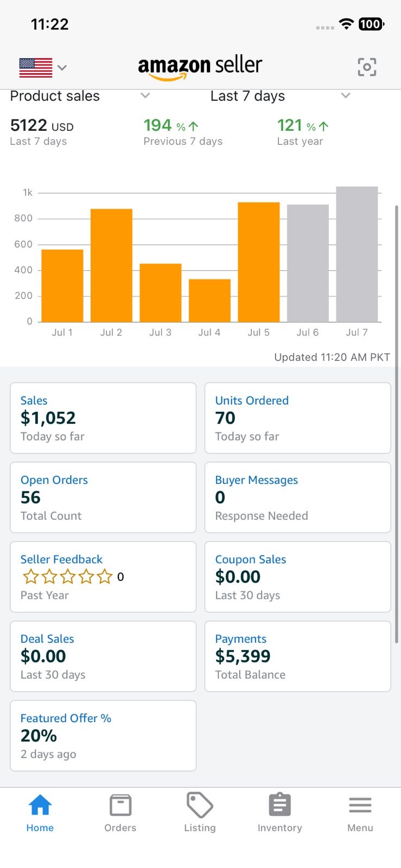Screen dimensions: 401x868
Task: Go to Home via house icon
Action: 40,805
